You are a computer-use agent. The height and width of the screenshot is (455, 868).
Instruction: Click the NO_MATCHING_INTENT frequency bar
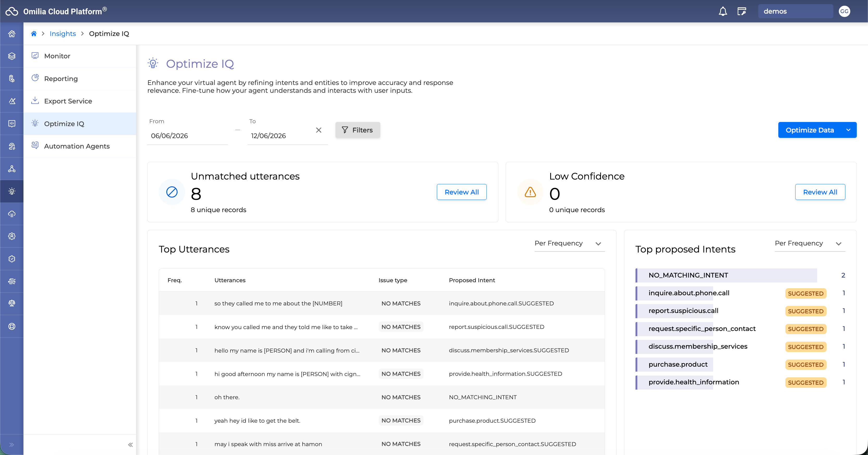[726, 275]
